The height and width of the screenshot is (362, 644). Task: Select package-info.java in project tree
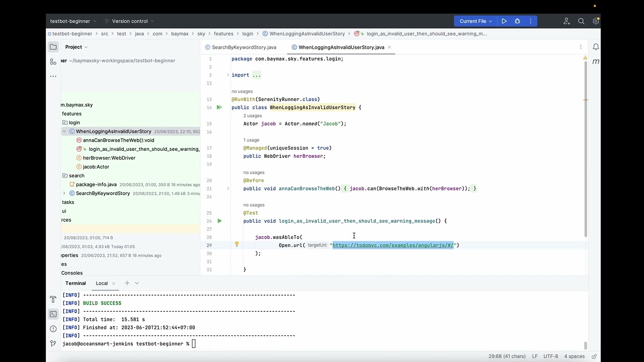[96, 185]
